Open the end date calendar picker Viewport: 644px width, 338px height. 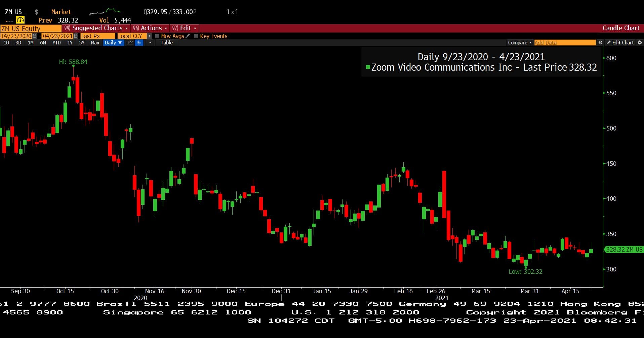76,36
